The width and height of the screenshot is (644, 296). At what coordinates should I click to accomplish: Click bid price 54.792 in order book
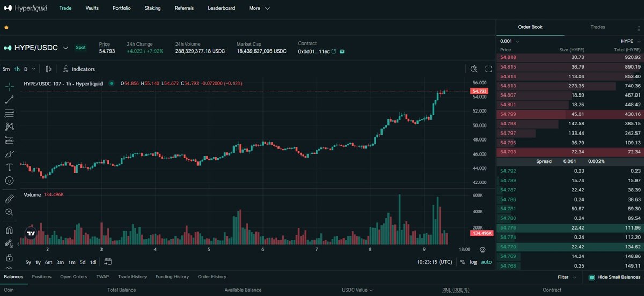[x=508, y=171]
